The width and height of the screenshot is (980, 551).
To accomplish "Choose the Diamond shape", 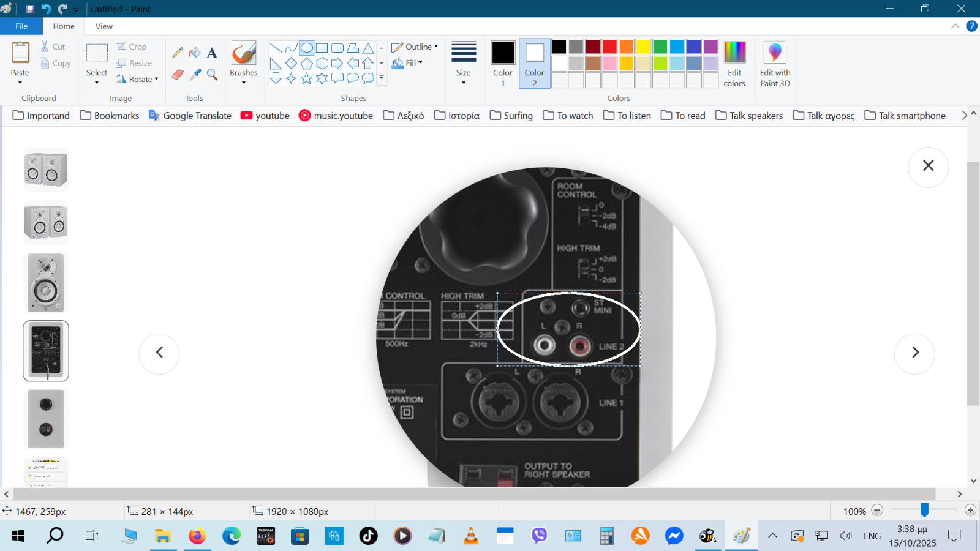I will point(292,63).
